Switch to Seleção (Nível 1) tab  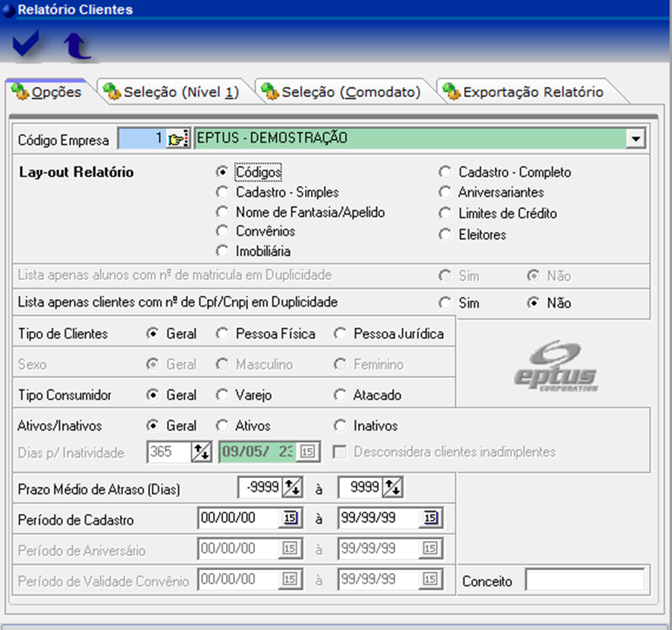click(172, 92)
